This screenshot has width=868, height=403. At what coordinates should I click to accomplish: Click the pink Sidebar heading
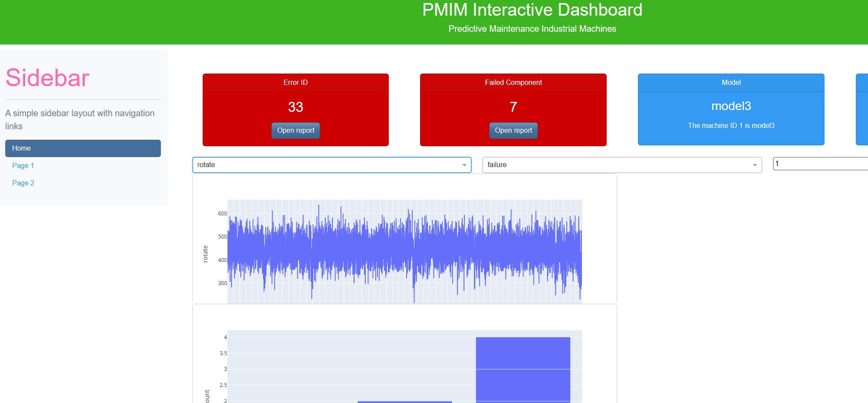tap(47, 78)
